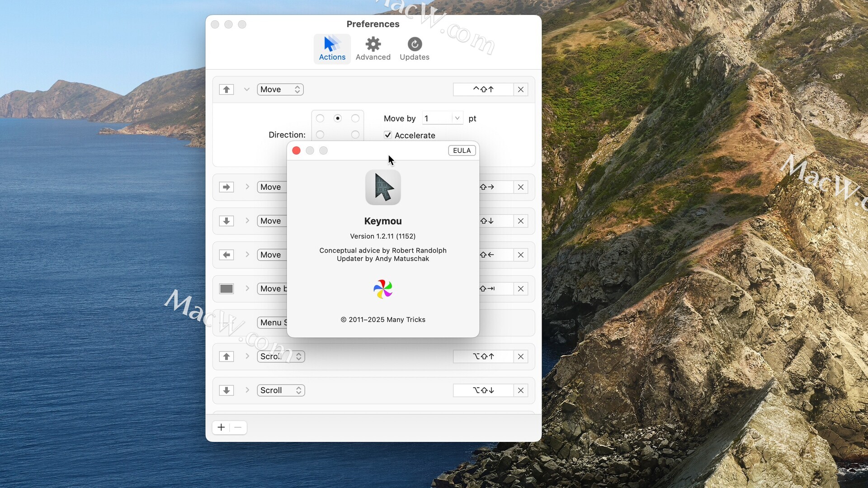Click the right-arrow icon of the Move row

226,187
